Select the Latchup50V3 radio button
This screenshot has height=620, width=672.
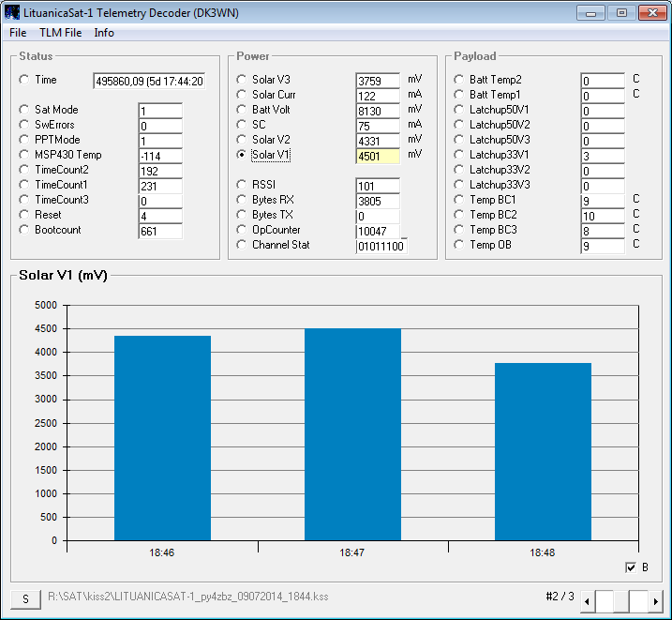[x=458, y=140]
